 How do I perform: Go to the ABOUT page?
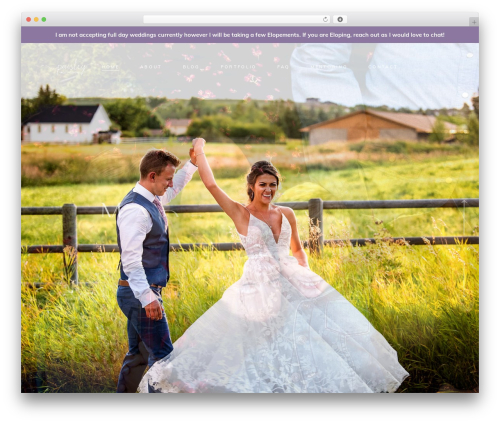coord(150,67)
